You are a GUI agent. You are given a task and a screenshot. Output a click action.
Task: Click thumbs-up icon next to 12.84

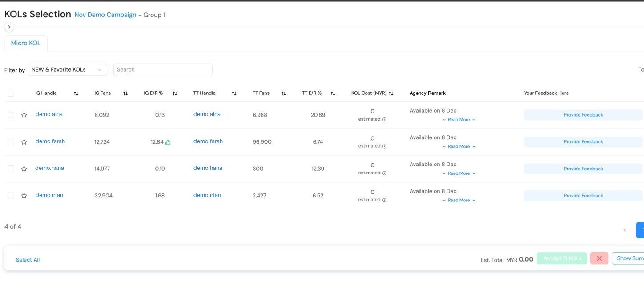[168, 142]
